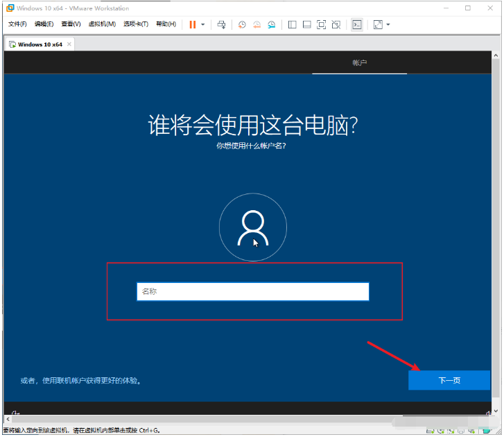Enter full screen mode icon

click(x=321, y=24)
